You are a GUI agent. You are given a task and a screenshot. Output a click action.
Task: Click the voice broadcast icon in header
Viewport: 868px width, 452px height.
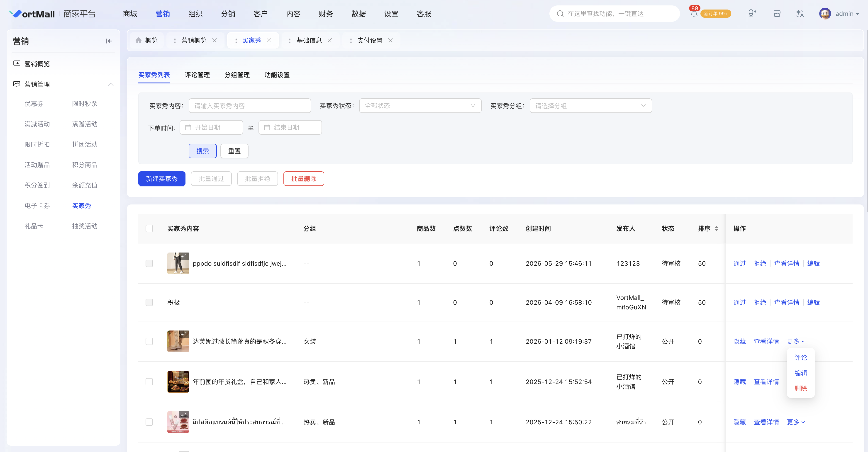pyautogui.click(x=751, y=14)
